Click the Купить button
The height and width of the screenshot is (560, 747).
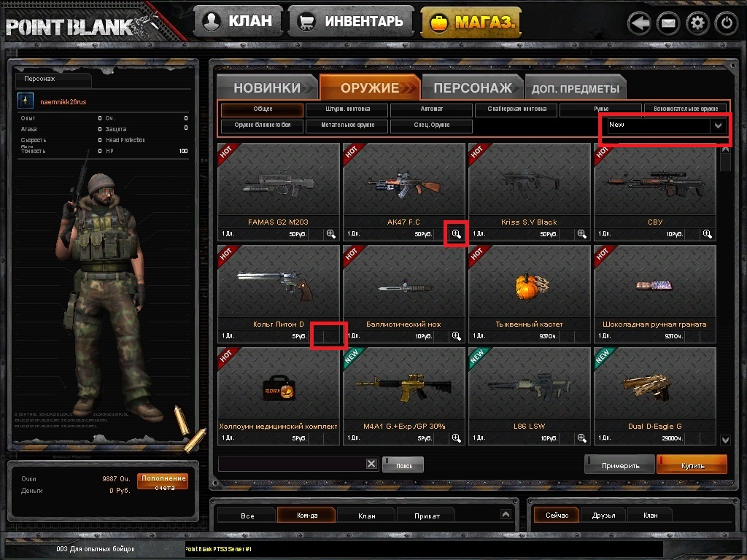pos(692,464)
